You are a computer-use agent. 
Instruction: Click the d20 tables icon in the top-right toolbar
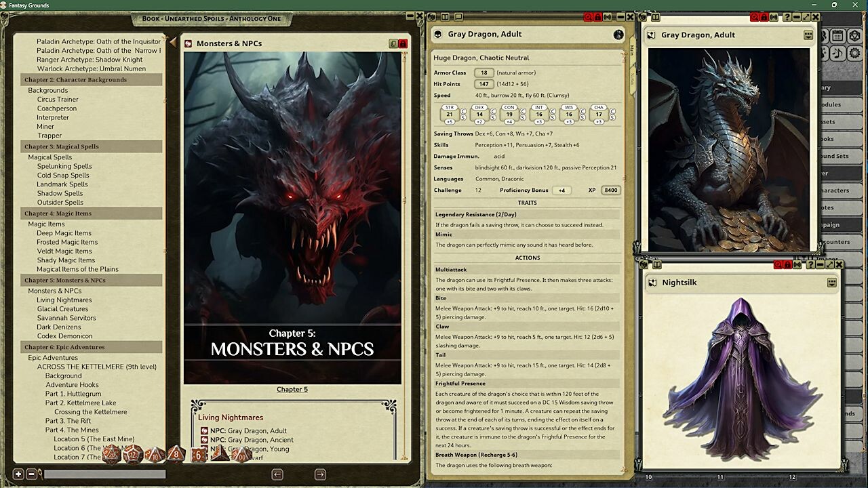pos(854,36)
